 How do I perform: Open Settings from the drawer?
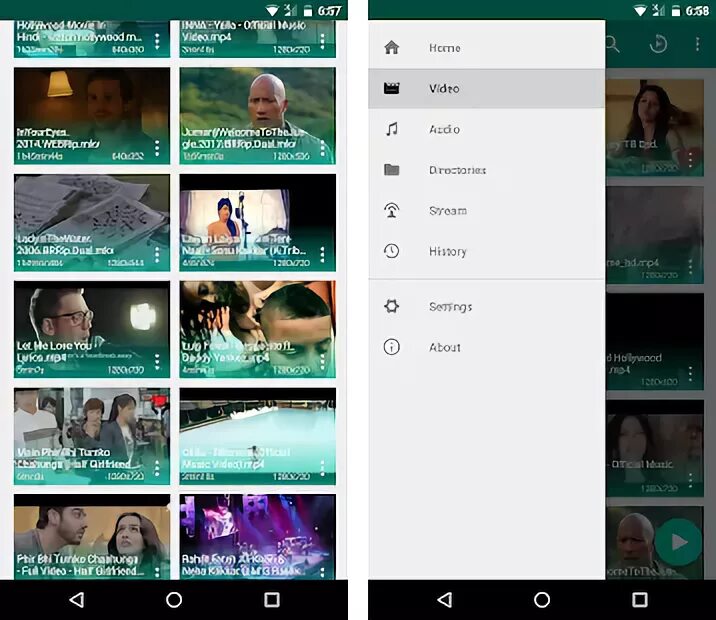[486, 306]
